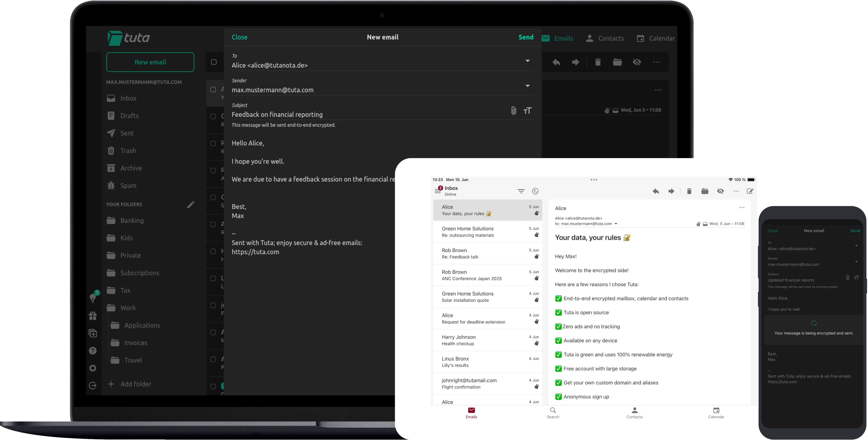Click the Send button in compose window
Image resolution: width=868 pixels, height=440 pixels.
click(526, 37)
